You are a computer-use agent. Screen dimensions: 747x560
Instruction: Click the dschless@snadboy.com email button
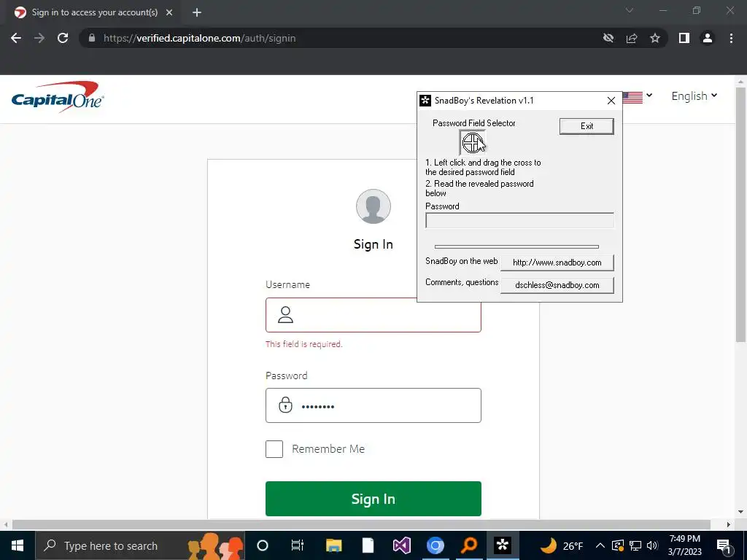[x=557, y=285]
